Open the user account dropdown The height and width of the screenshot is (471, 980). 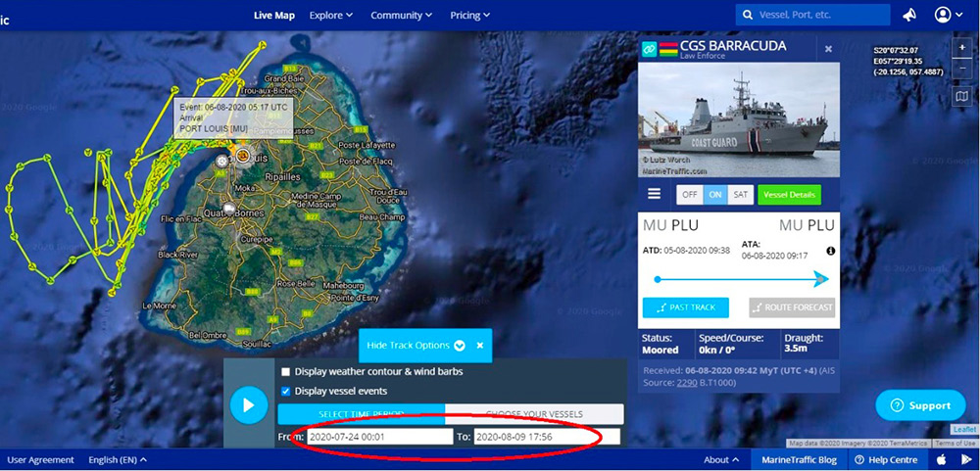948,15
